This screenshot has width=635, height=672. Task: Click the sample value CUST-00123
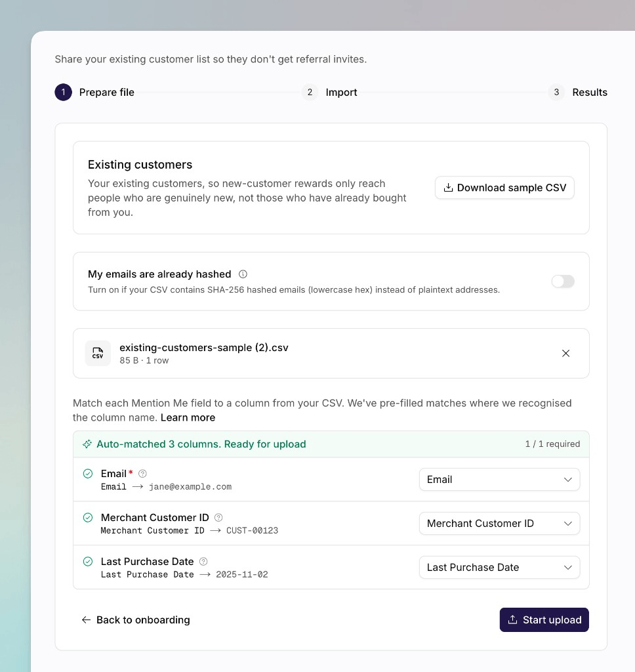coord(252,530)
